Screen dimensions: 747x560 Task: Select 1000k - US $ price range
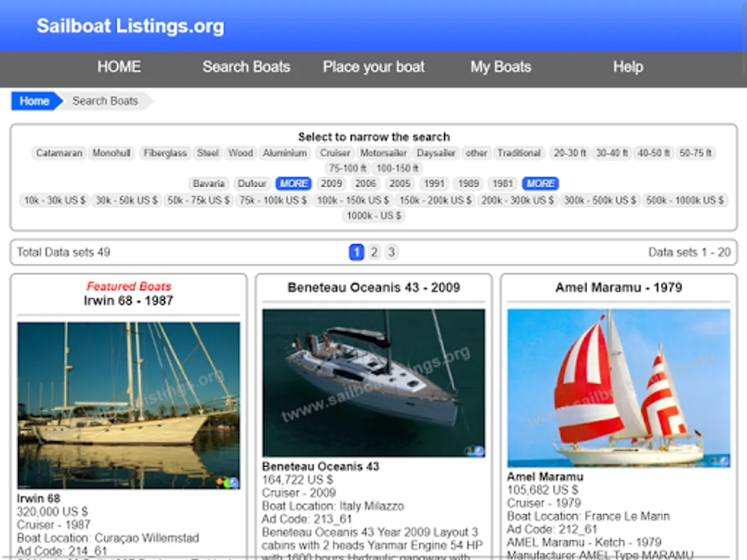point(374,216)
